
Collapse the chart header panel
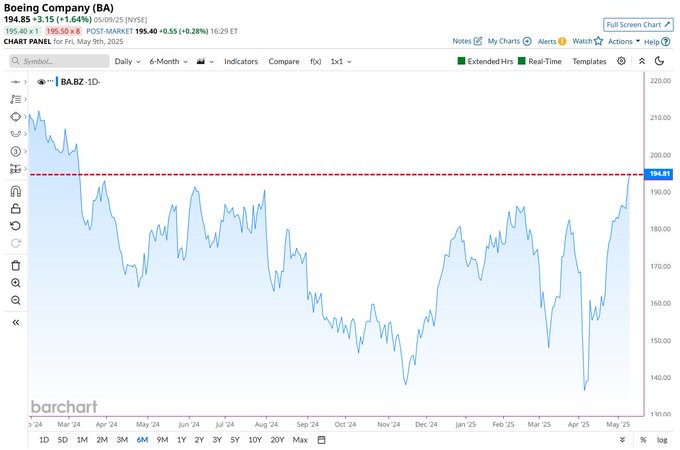pos(642,61)
